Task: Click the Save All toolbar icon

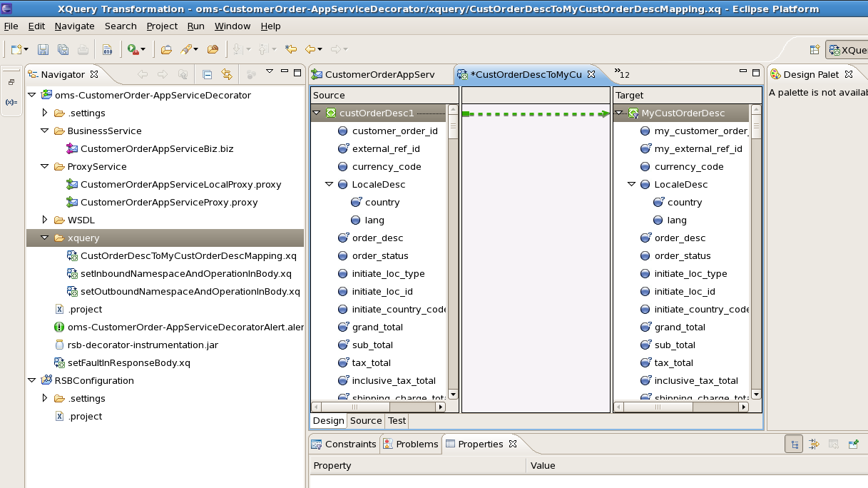Action: (x=63, y=49)
